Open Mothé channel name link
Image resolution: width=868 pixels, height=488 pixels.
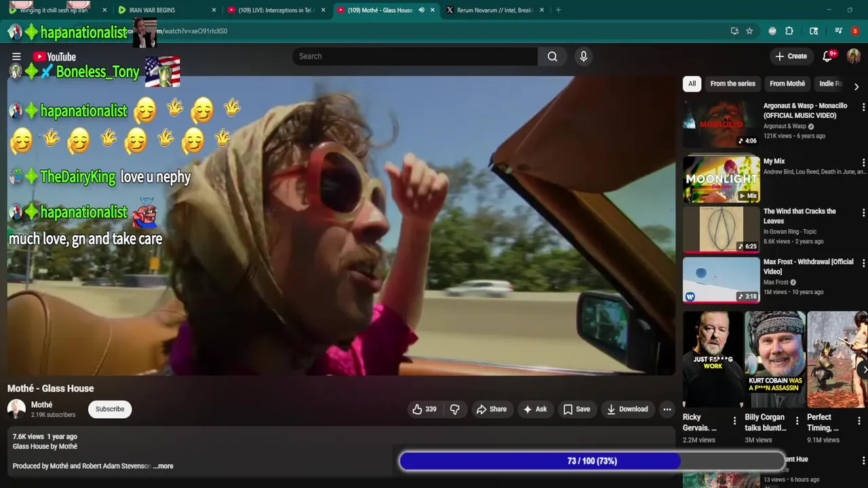click(x=41, y=405)
